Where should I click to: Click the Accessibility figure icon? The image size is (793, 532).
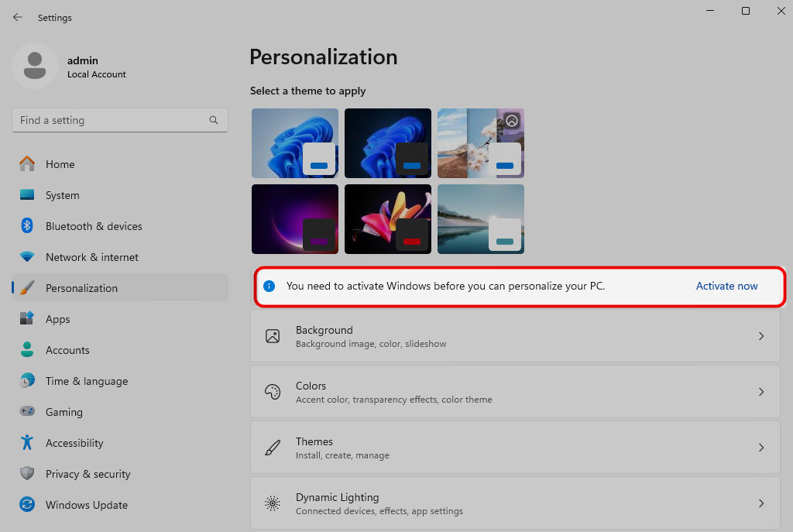tap(27, 443)
